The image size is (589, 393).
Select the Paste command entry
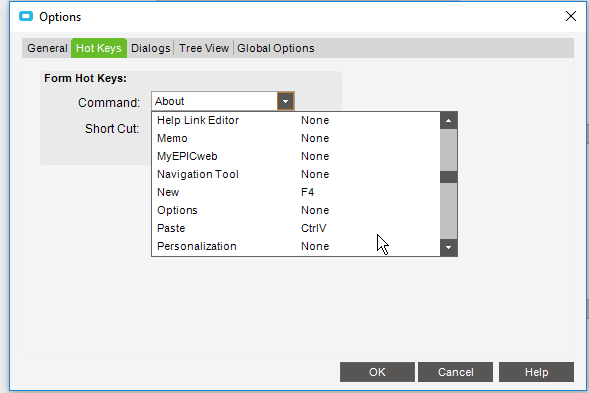(x=296, y=228)
